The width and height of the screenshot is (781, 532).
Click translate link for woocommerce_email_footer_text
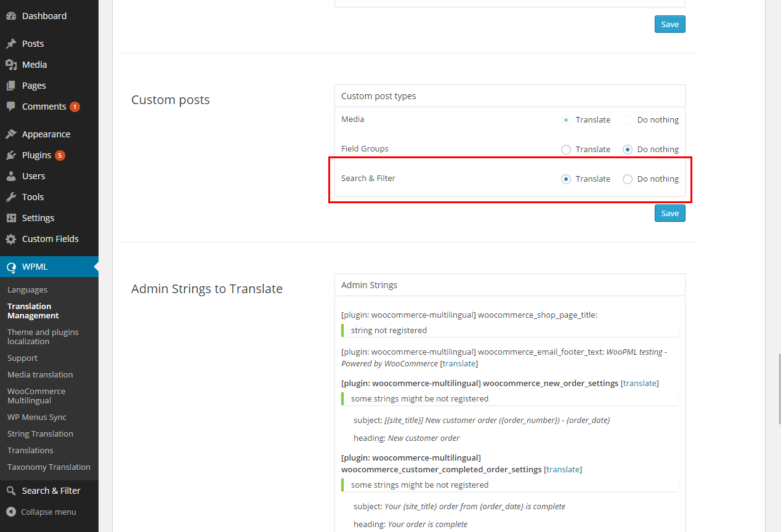[459, 364]
